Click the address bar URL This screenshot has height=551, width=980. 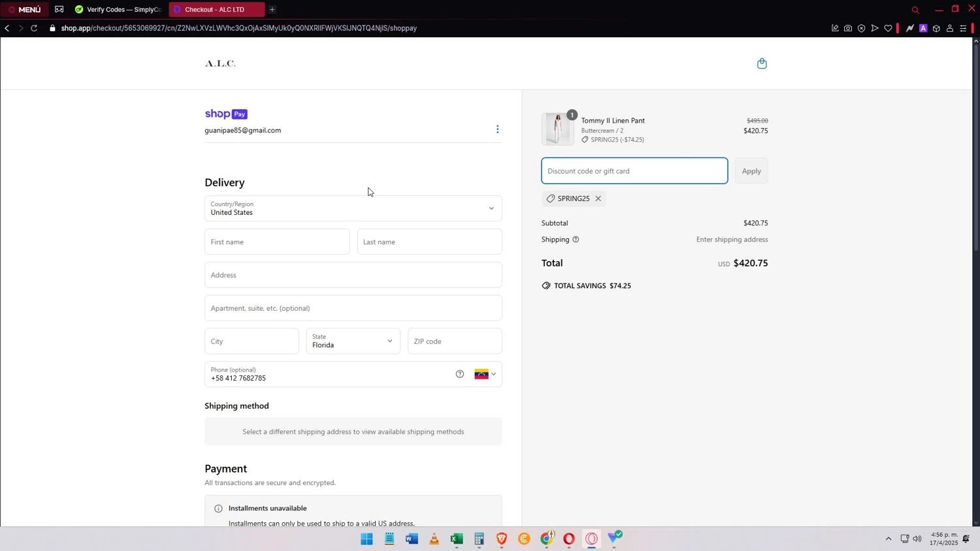tap(238, 28)
